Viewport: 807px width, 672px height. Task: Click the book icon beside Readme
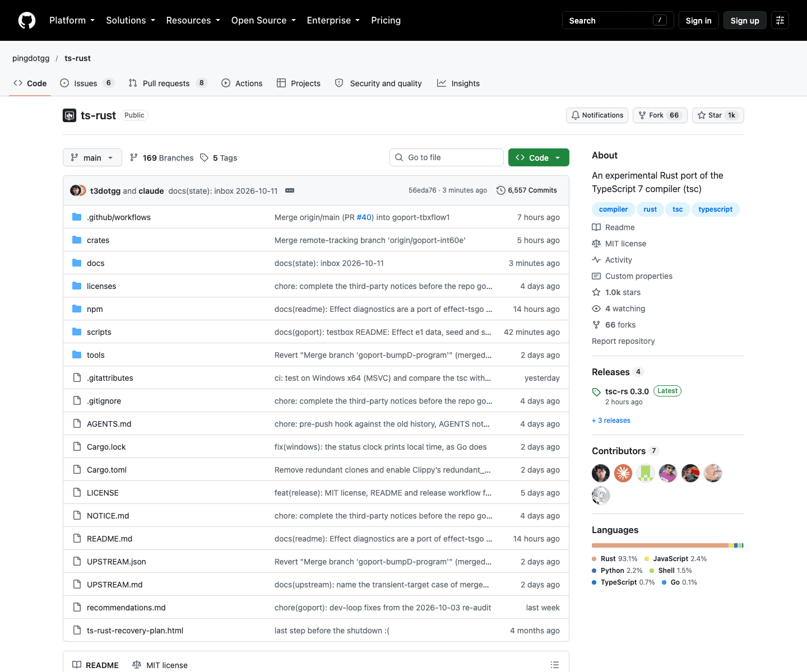coord(596,227)
